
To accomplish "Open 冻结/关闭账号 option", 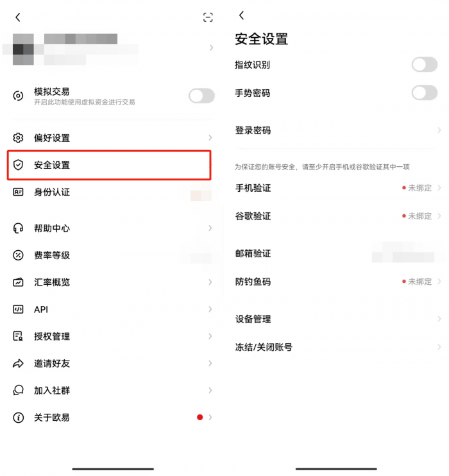I will [x=338, y=347].
